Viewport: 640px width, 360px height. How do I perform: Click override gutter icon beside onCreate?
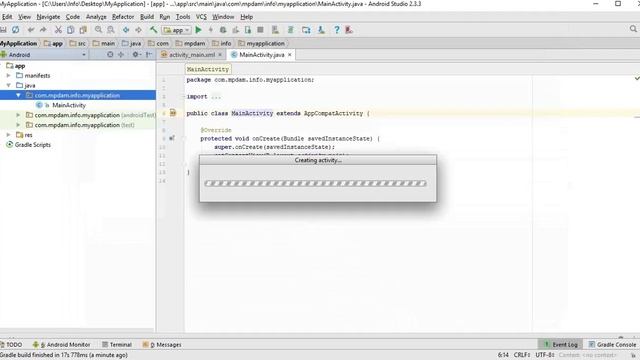click(x=172, y=138)
